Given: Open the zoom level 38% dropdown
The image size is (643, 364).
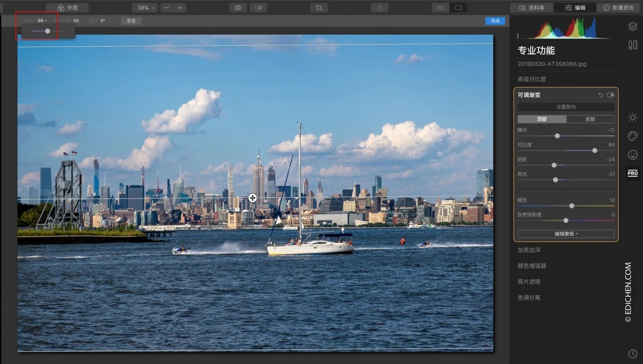Looking at the screenshot, I should click(x=145, y=8).
